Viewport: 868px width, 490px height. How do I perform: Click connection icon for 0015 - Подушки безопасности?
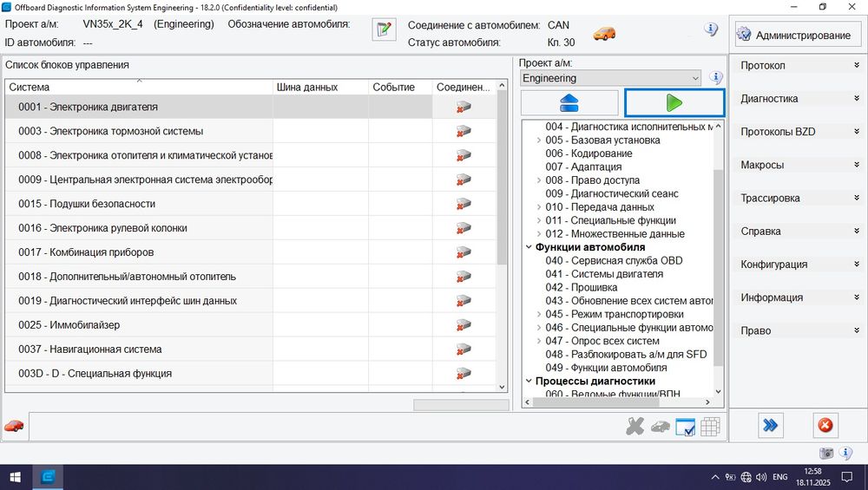pos(464,204)
